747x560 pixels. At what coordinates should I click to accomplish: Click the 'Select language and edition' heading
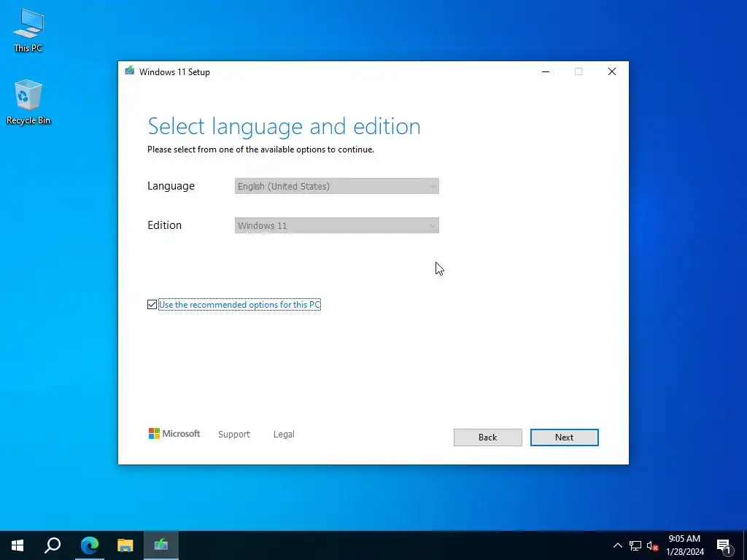coord(284,127)
